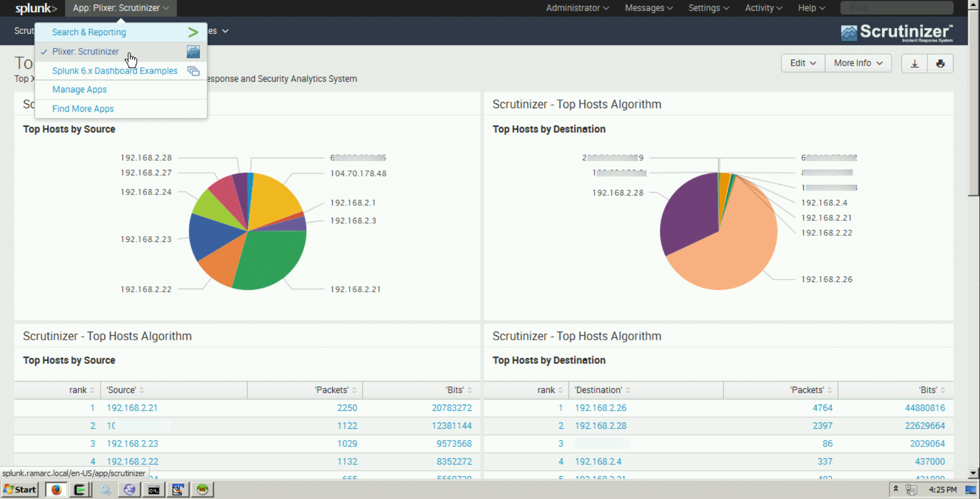Click the download/export dashboard icon
This screenshot has height=499, width=980.
click(914, 63)
